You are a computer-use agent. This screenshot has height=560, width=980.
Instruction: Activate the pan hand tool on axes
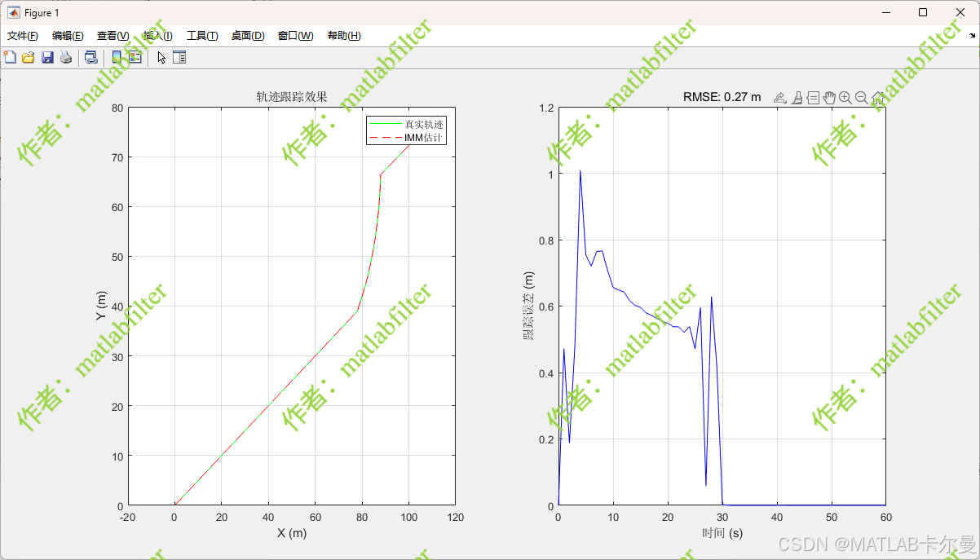pos(829,98)
